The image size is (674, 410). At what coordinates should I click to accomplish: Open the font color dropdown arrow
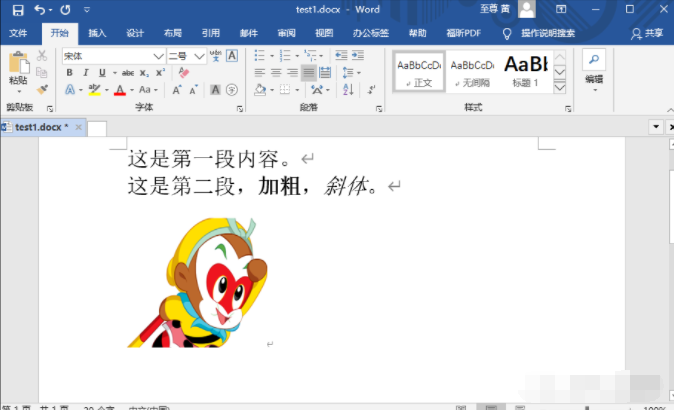point(132,90)
